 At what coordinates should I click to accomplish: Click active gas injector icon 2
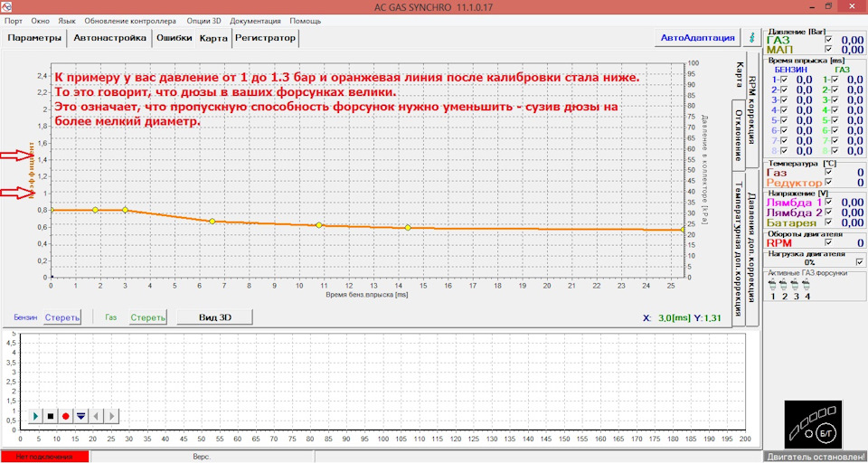(x=784, y=285)
